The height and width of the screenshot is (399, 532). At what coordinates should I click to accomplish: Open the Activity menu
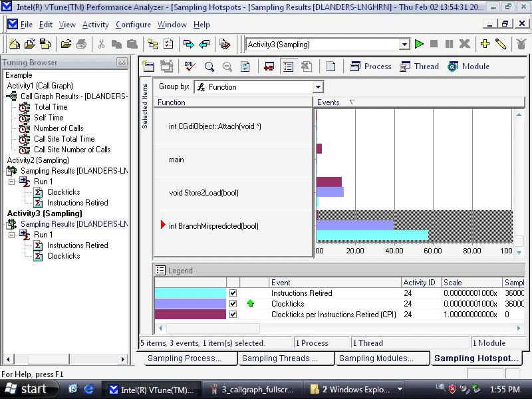pos(96,25)
